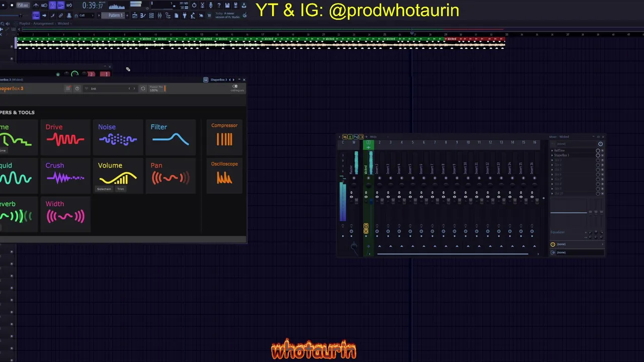Click the record button in transport bar
Viewport: 644px width, 362px height.
pos(12,5)
